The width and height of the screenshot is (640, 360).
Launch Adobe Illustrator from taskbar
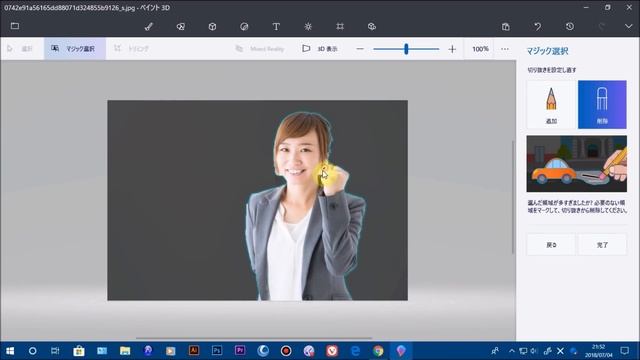pyautogui.click(x=194, y=351)
